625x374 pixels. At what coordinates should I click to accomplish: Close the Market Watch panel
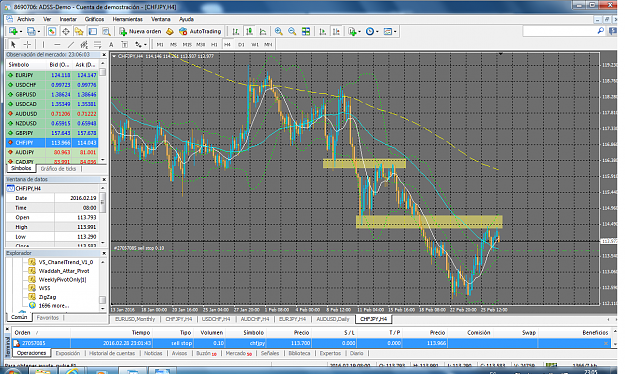point(104,55)
